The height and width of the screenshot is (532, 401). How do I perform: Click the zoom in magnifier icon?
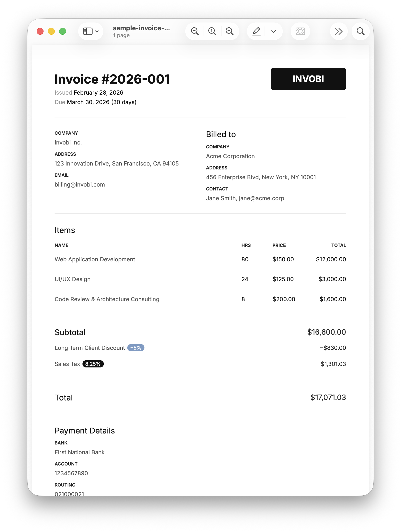coord(229,31)
